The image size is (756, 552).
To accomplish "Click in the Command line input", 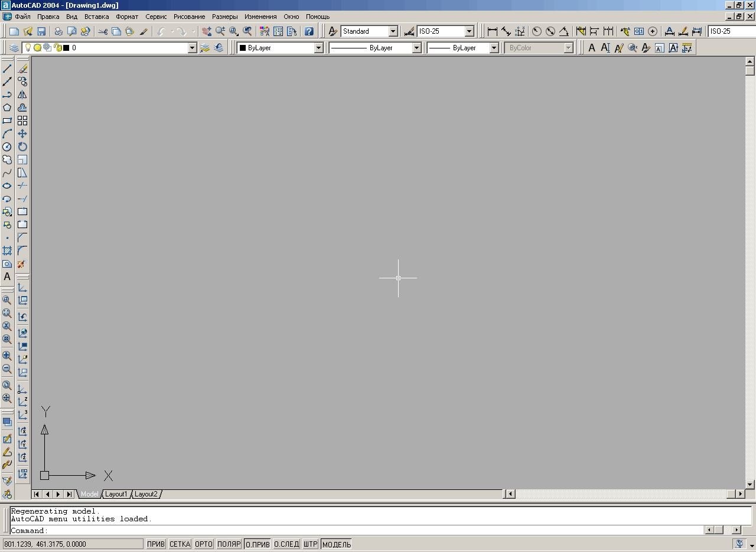I will 354,531.
